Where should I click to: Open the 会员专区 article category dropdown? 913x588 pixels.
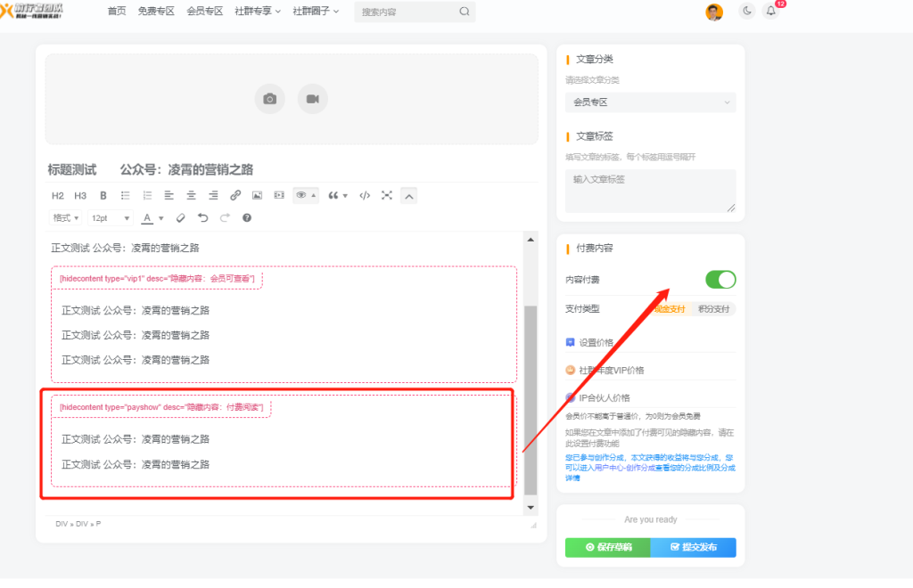click(649, 102)
